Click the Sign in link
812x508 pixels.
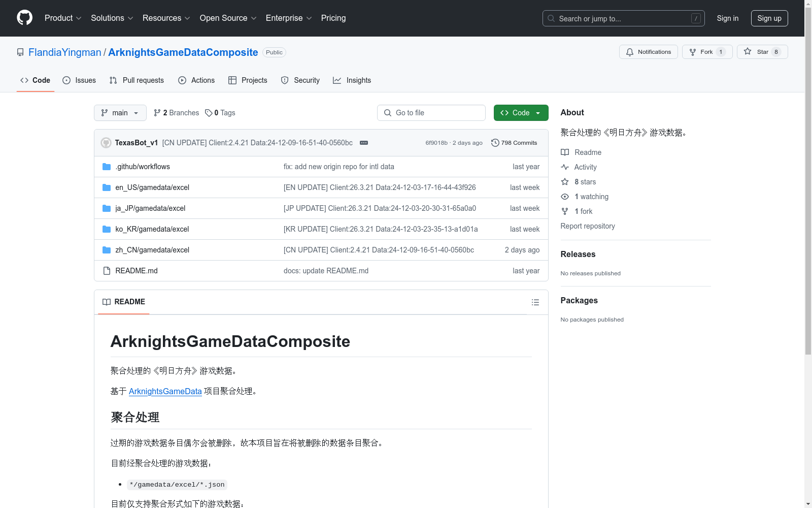[x=728, y=18]
